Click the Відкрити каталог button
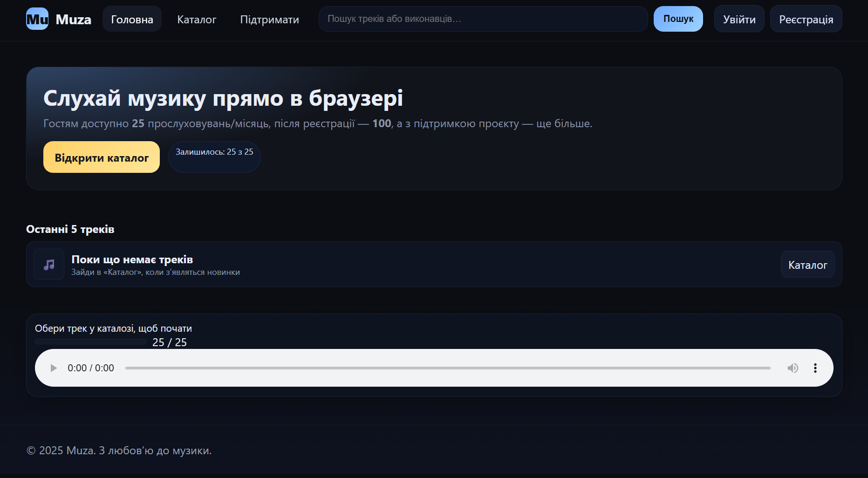 point(102,157)
